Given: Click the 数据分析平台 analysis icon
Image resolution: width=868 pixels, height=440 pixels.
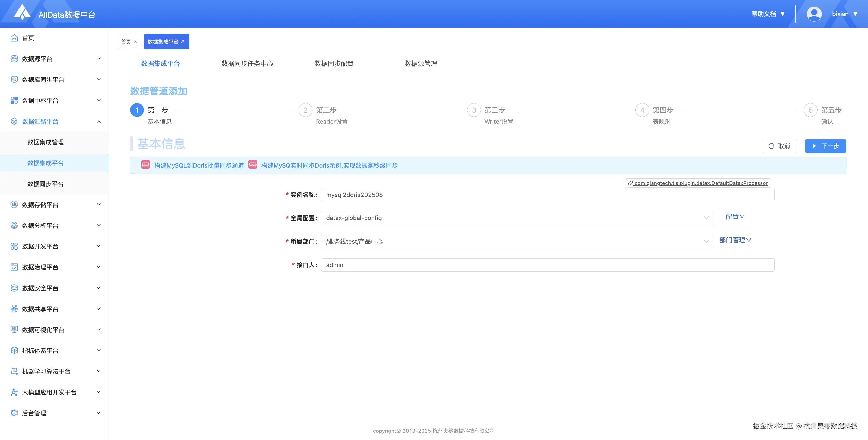Looking at the screenshot, I should coord(14,225).
